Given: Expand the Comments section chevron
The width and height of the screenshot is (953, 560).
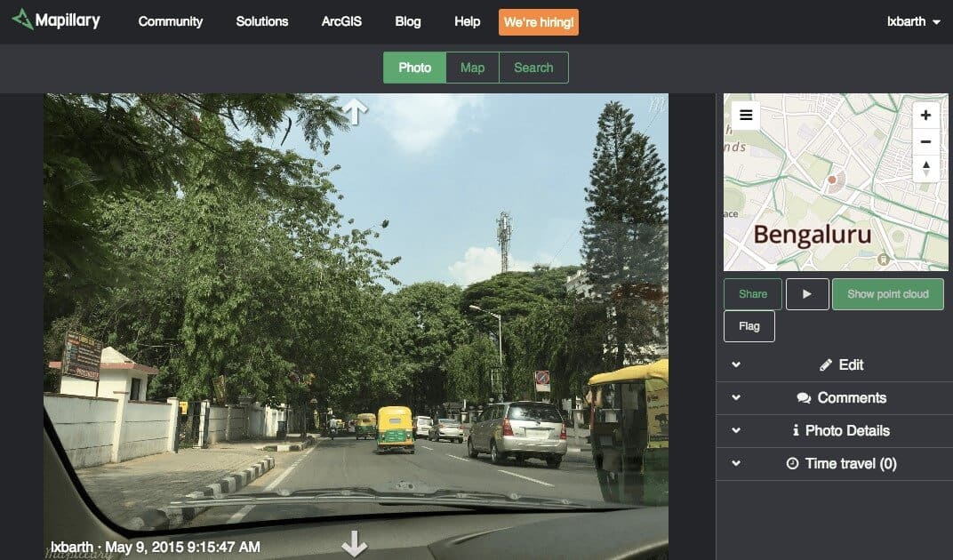Looking at the screenshot, I should [x=736, y=397].
